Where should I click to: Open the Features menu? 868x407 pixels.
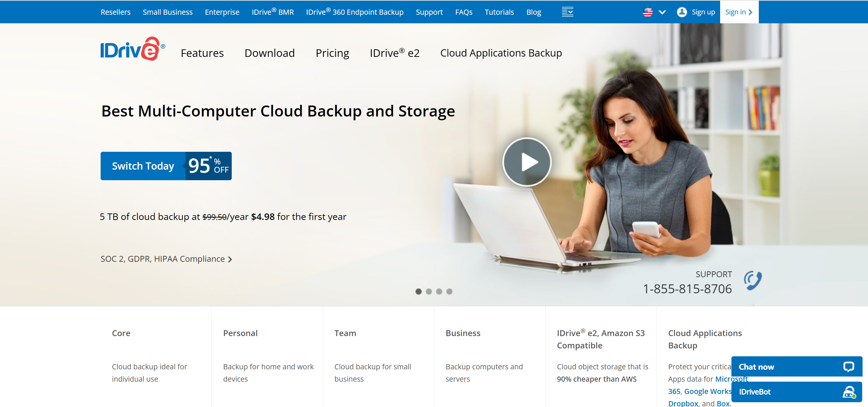click(202, 53)
